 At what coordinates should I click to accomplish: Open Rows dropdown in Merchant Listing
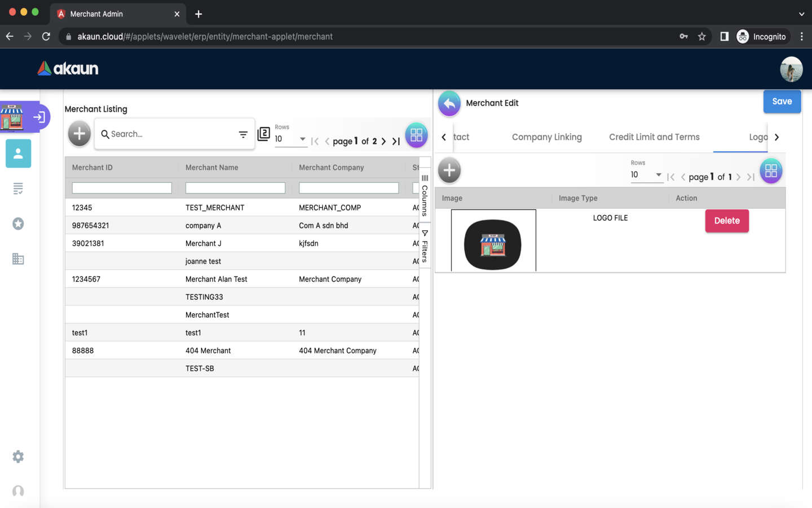(x=290, y=139)
